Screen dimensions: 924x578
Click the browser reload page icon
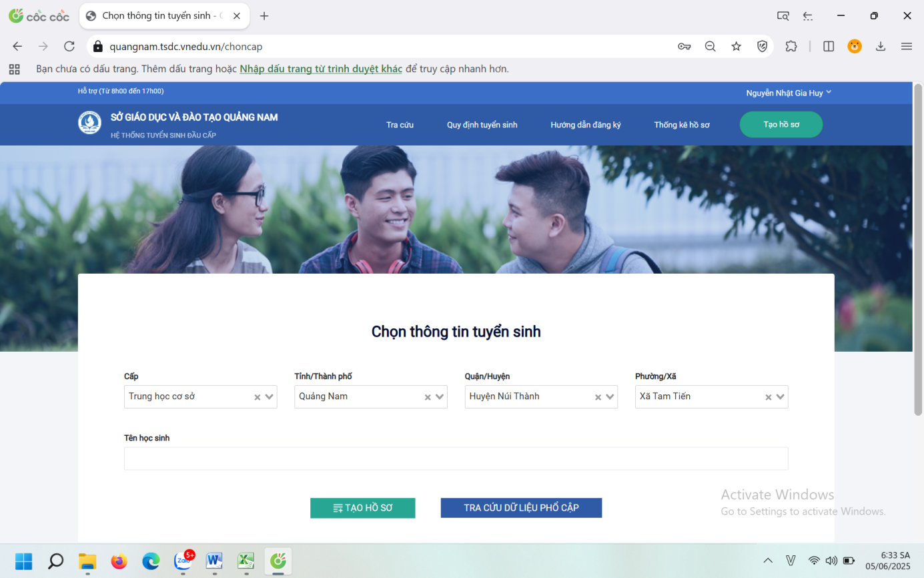pyautogui.click(x=69, y=46)
